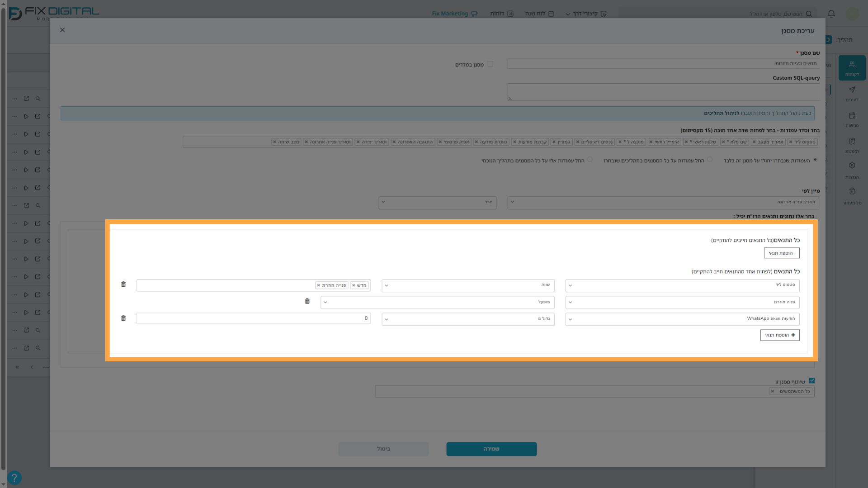Open the help question-mark bubble

[x=14, y=478]
